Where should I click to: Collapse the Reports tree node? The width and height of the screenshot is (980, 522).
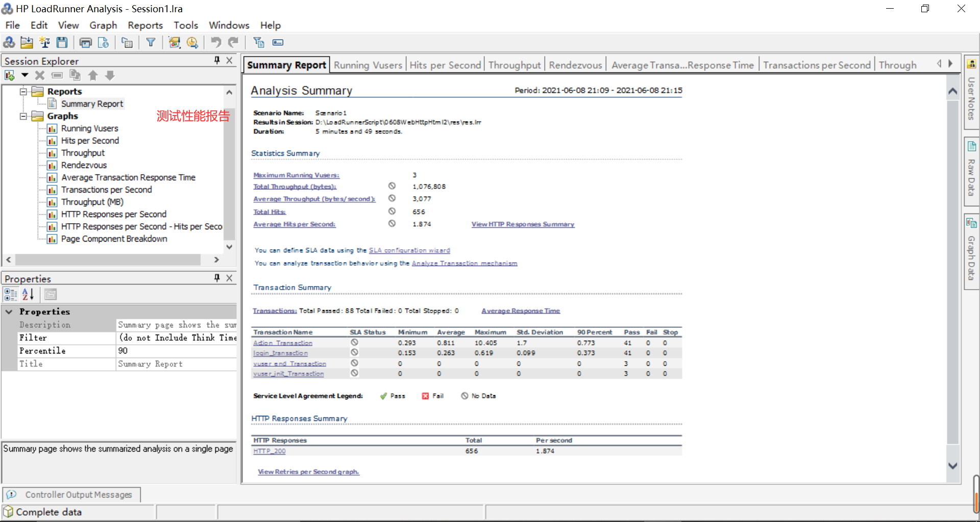(x=23, y=91)
